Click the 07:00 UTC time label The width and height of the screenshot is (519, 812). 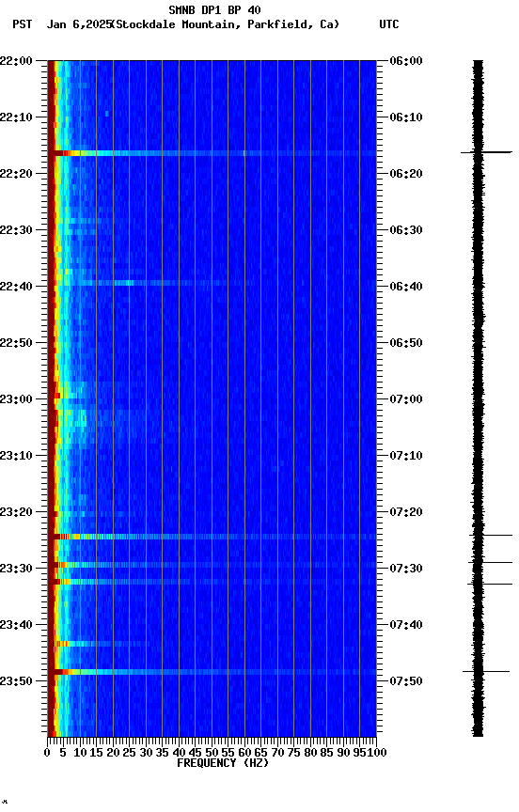405,399
